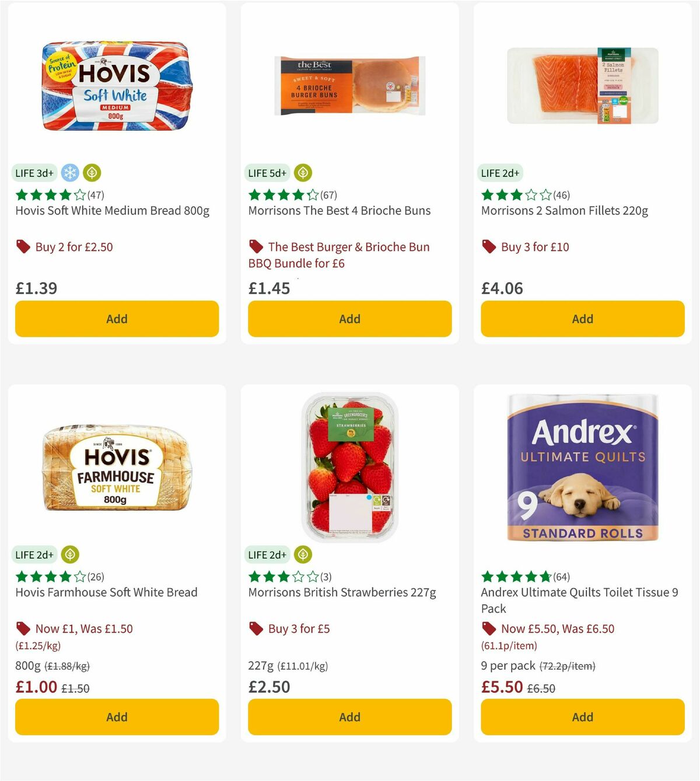700x781 pixels.
Task: Add British Strawberries to the basket
Action: [x=349, y=717]
